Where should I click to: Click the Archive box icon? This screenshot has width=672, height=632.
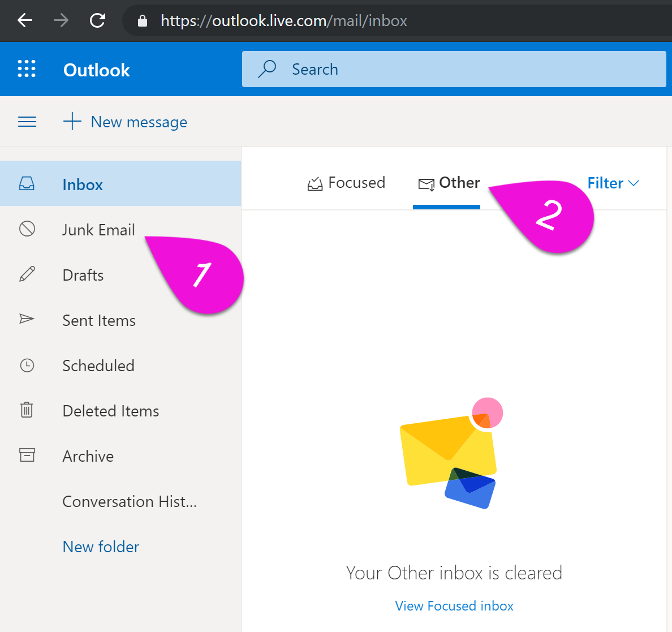point(27,455)
